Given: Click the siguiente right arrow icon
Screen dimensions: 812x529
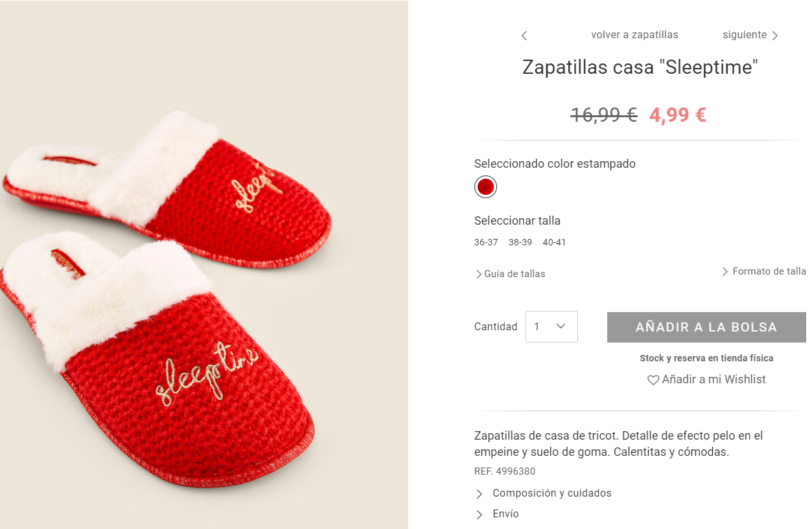Looking at the screenshot, I should [x=775, y=36].
